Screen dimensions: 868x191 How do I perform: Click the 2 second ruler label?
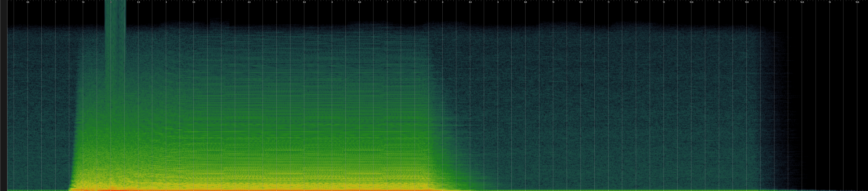(111, 2)
